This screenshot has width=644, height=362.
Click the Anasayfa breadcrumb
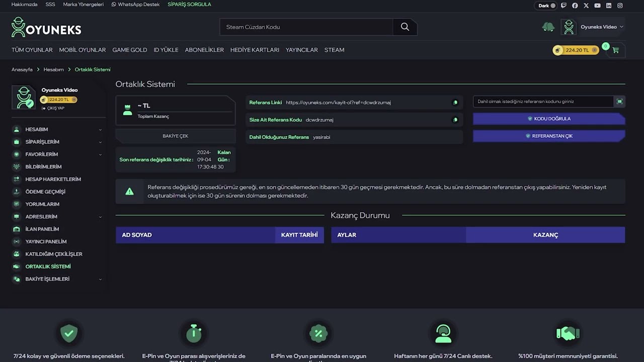[22, 69]
